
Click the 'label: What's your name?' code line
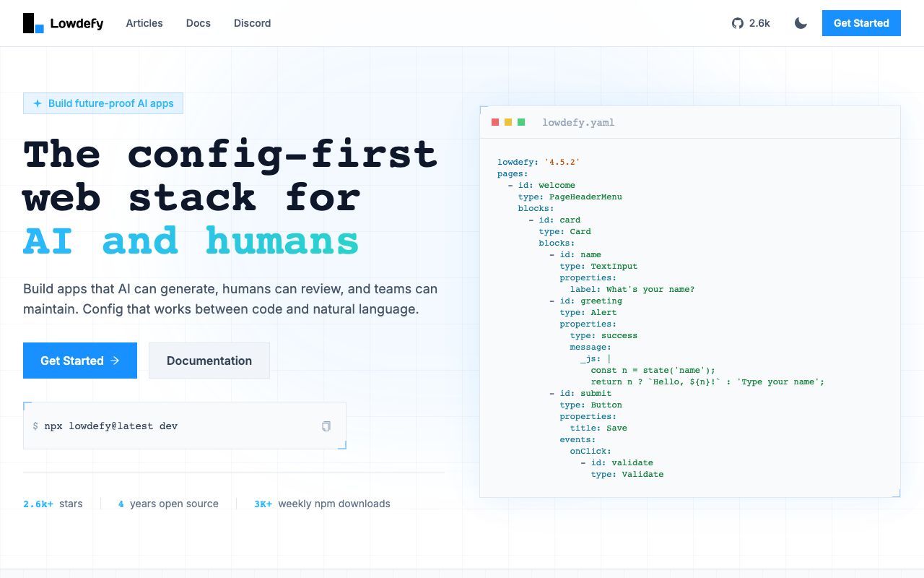coord(632,289)
